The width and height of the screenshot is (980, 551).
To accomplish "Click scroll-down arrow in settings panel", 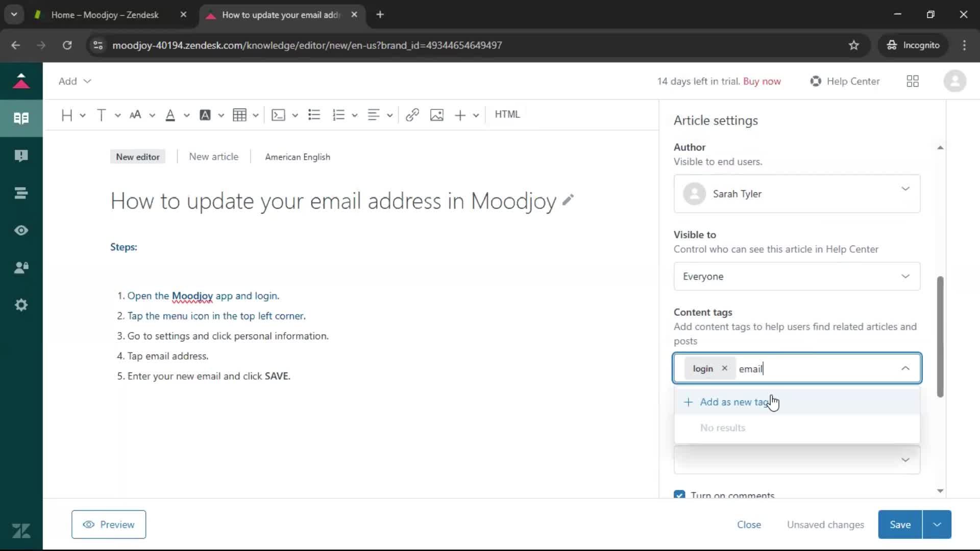I will coord(940,491).
